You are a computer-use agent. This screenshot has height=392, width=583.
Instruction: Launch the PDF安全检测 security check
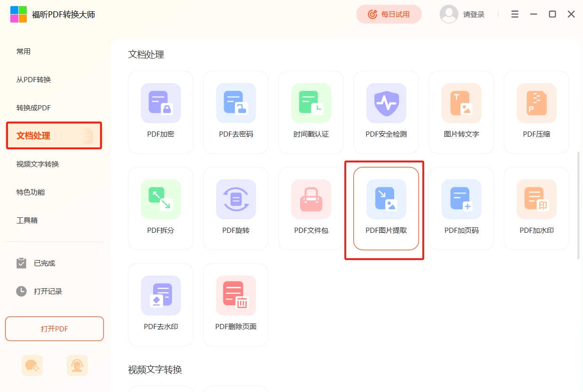[x=386, y=112]
